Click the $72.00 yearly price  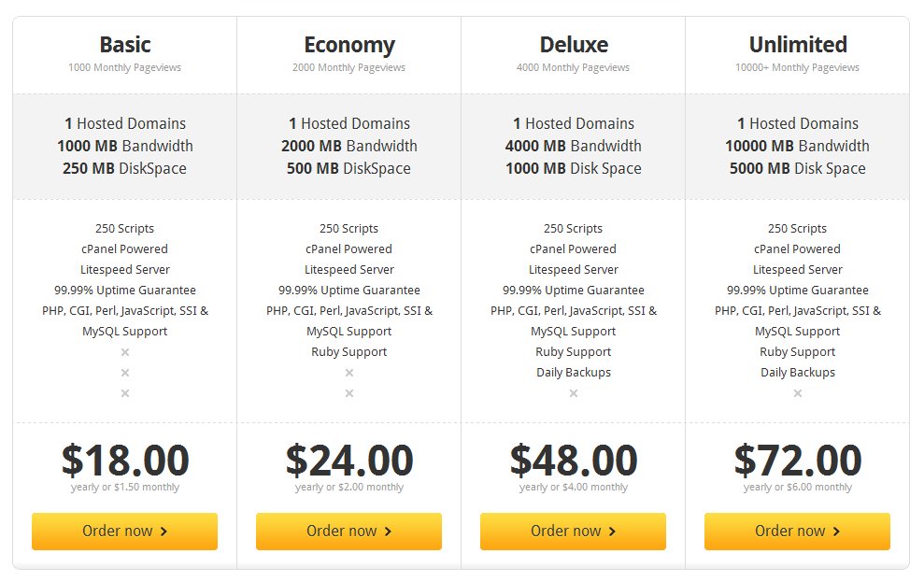click(x=798, y=460)
